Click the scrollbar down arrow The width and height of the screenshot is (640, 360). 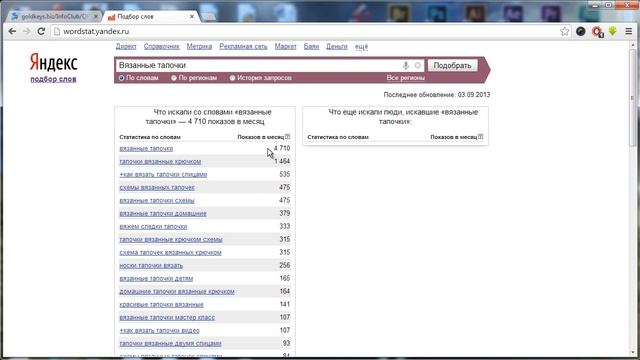tap(633, 352)
